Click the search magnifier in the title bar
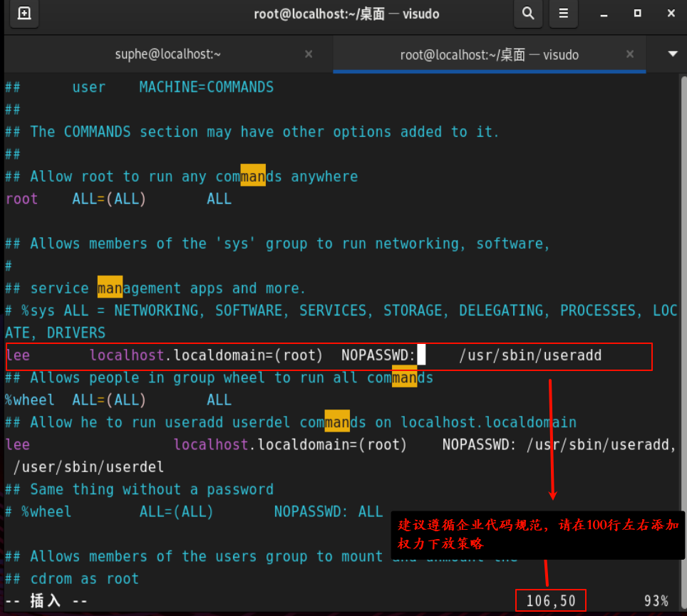 click(x=527, y=14)
